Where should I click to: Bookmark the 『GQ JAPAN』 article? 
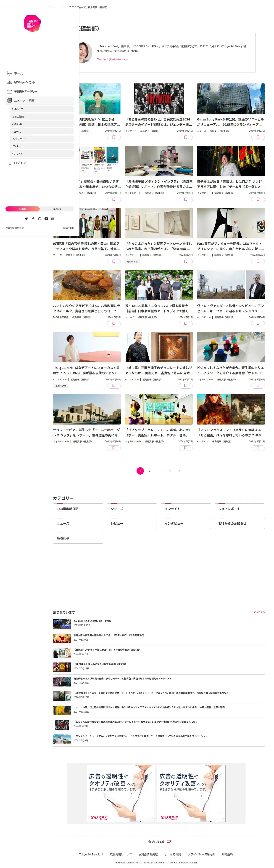coord(114,386)
